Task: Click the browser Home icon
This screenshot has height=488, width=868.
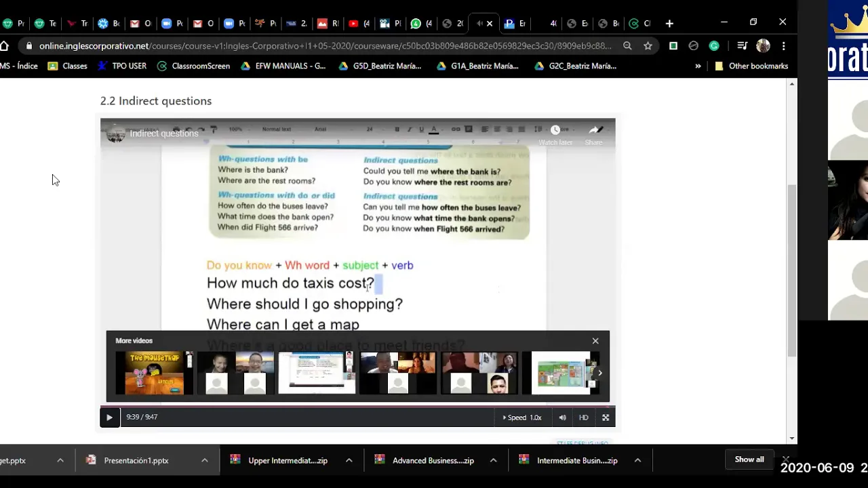Action: (x=5, y=46)
